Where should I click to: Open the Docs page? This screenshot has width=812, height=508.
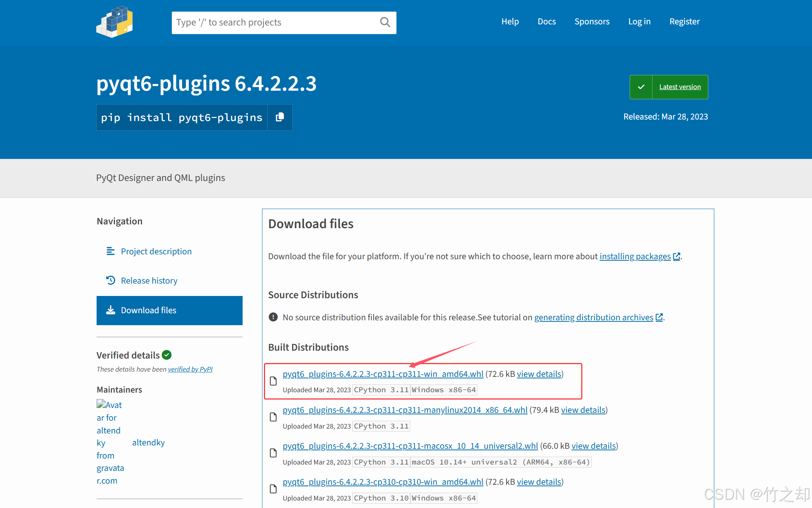[547, 21]
